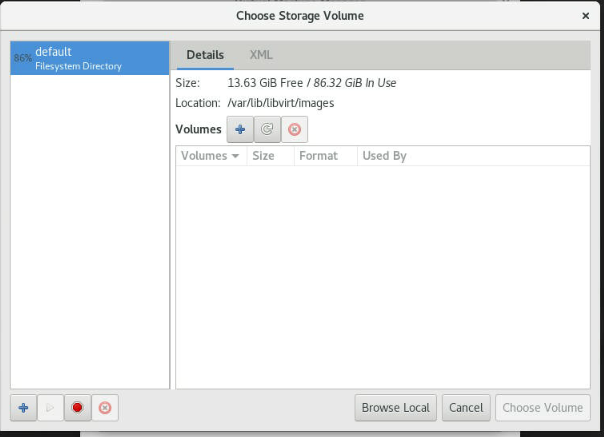Open the XML tab
Screen dimensions: 604x437
tap(261, 55)
